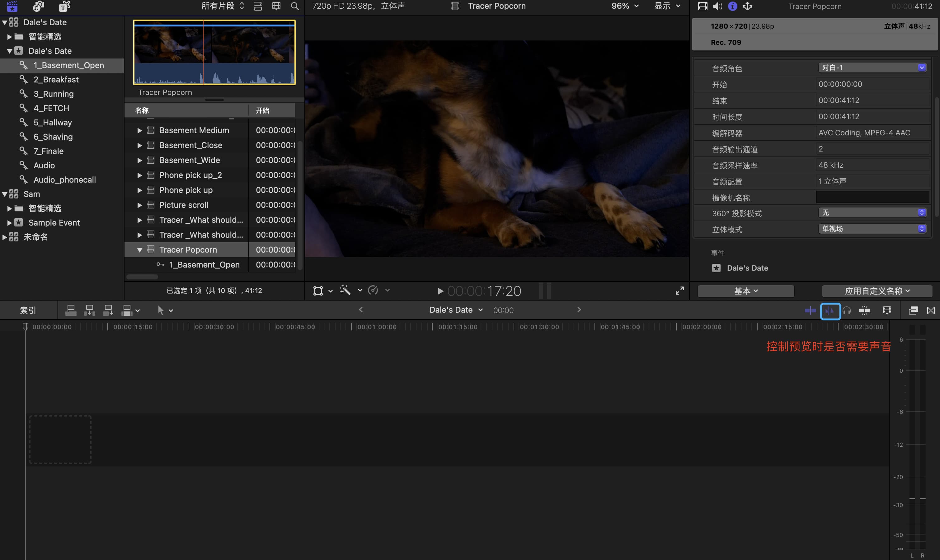This screenshot has height=560, width=940.
Task: Select the Audio_phonecall keyword collection
Action: tap(64, 180)
